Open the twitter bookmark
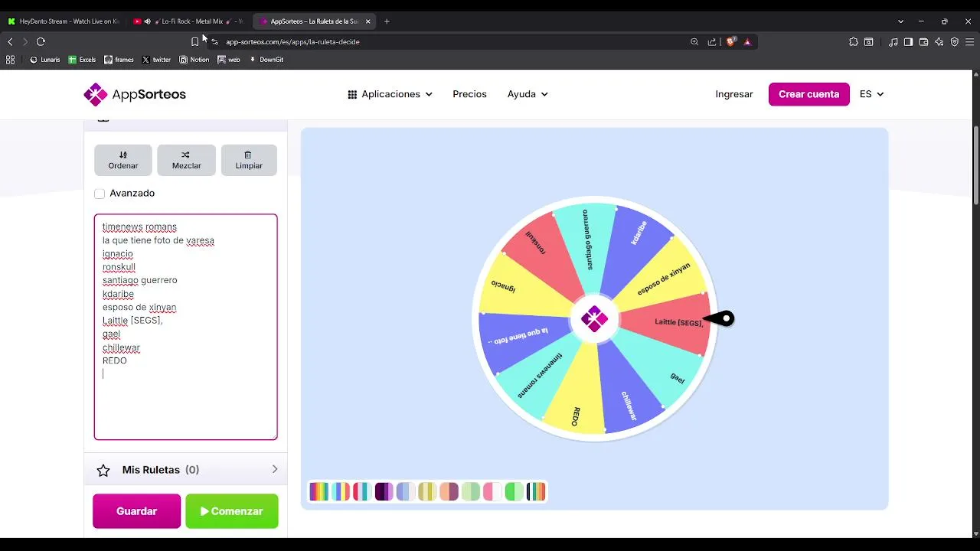 click(x=156, y=60)
